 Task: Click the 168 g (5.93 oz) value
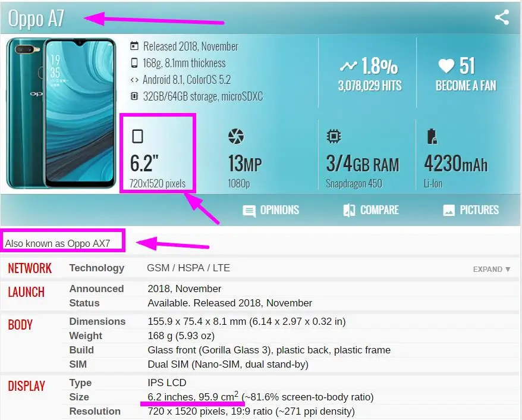tap(181, 336)
